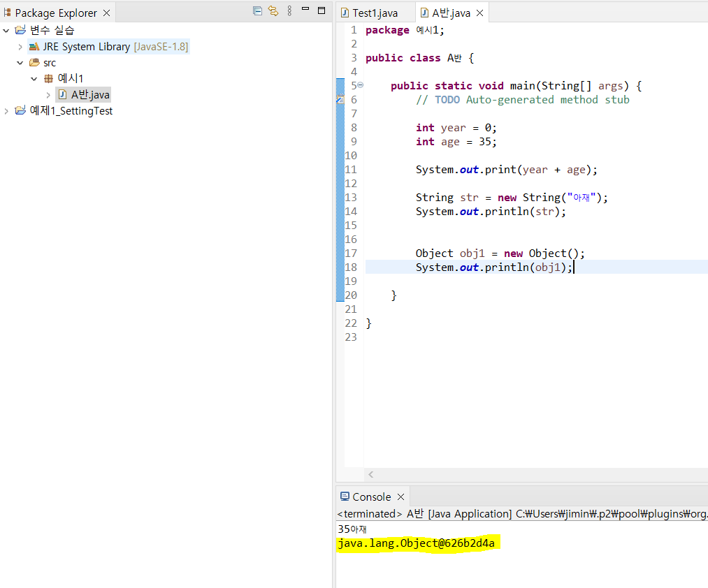Switch to the A반.java editor tab
Image resolution: width=708 pixels, height=588 pixels.
(x=451, y=13)
